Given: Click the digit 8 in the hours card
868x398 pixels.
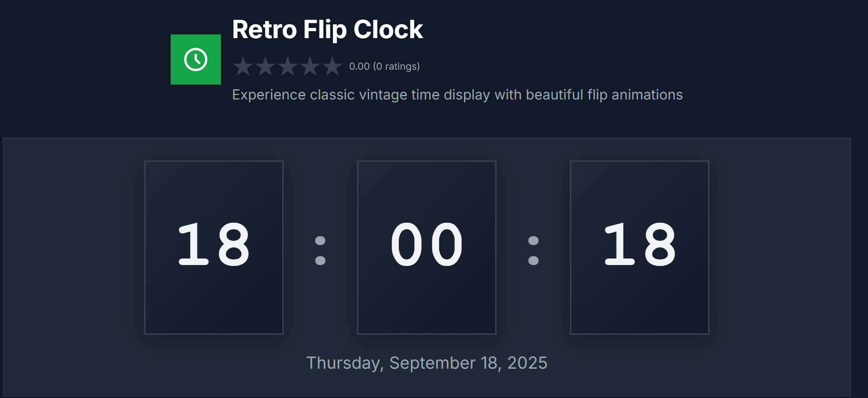Looking at the screenshot, I should [233, 244].
